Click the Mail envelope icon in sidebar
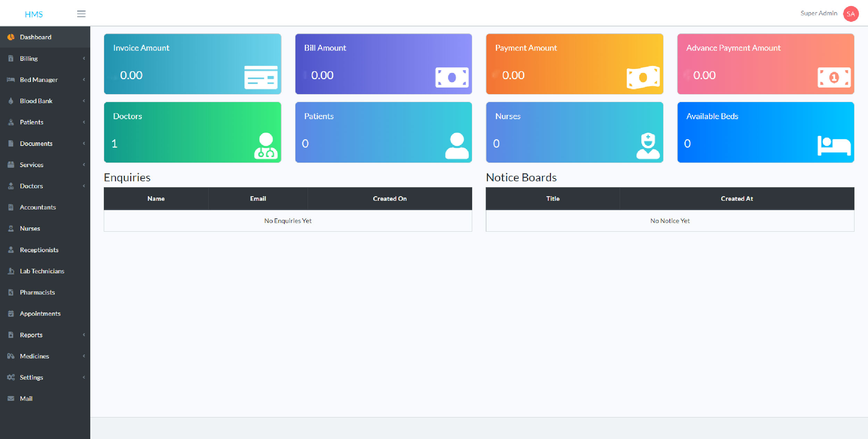Viewport: 868px width, 439px height. [x=11, y=398]
